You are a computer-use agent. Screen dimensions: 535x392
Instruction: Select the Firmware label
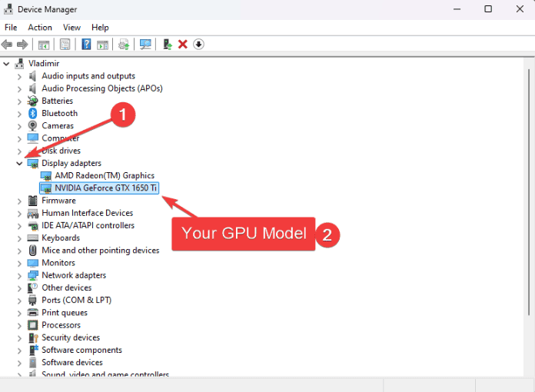(x=58, y=201)
